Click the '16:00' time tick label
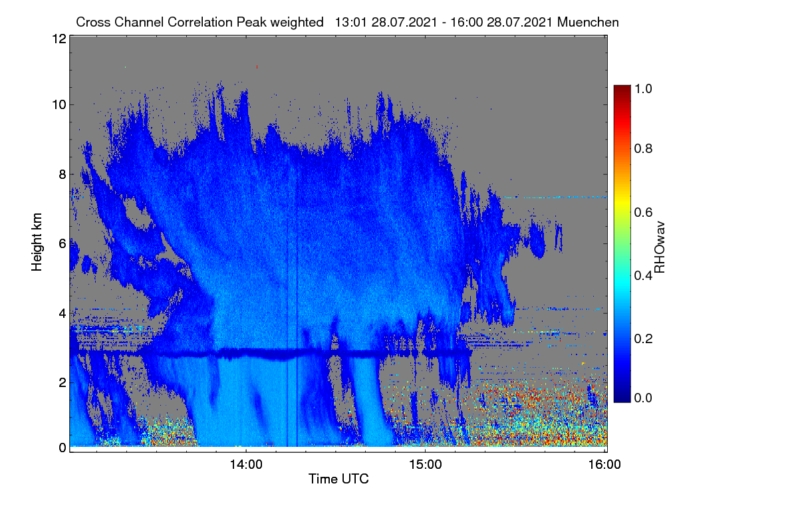 (x=604, y=464)
